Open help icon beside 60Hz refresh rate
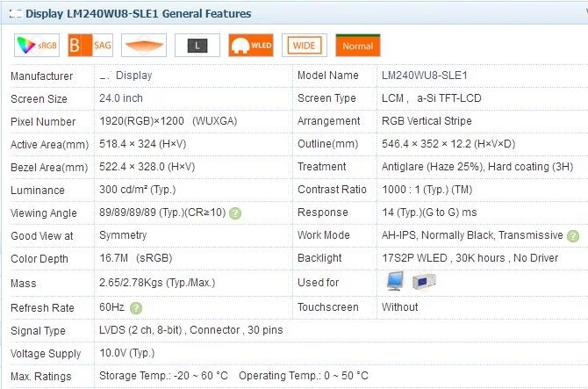The height and width of the screenshot is (389, 588). pos(136,308)
